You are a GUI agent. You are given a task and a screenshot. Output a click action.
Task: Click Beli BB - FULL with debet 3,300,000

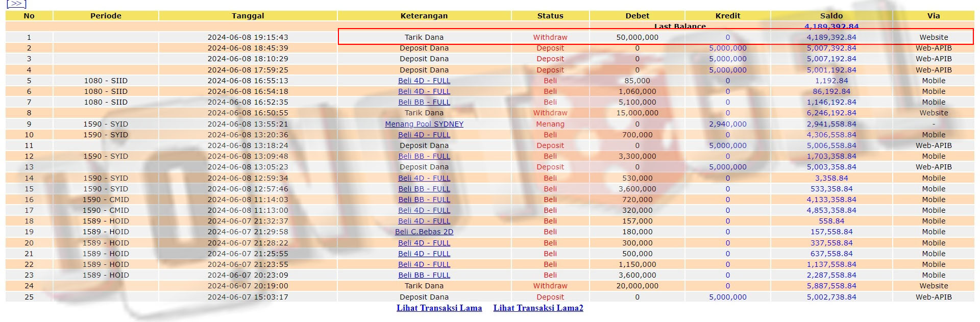pos(424,156)
